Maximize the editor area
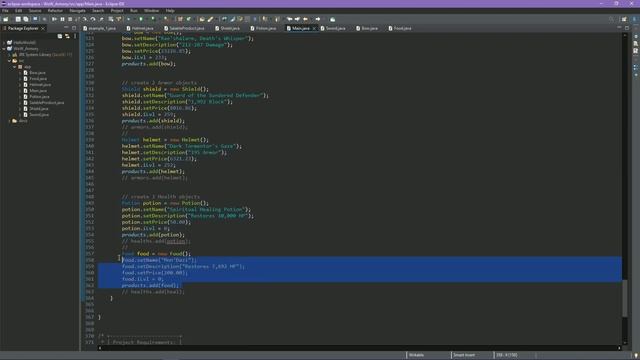The width and height of the screenshot is (640, 360). 627,28
